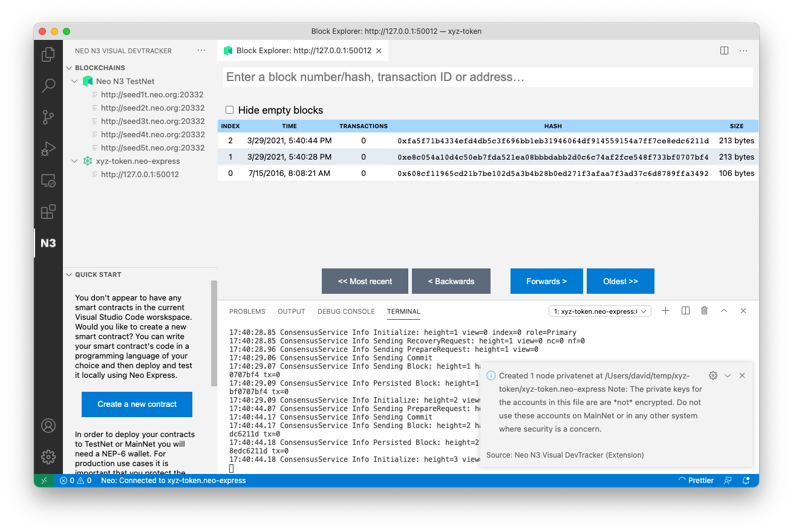
Task: Collapse the Neo N3 TestNet tree node
Action: (75, 81)
